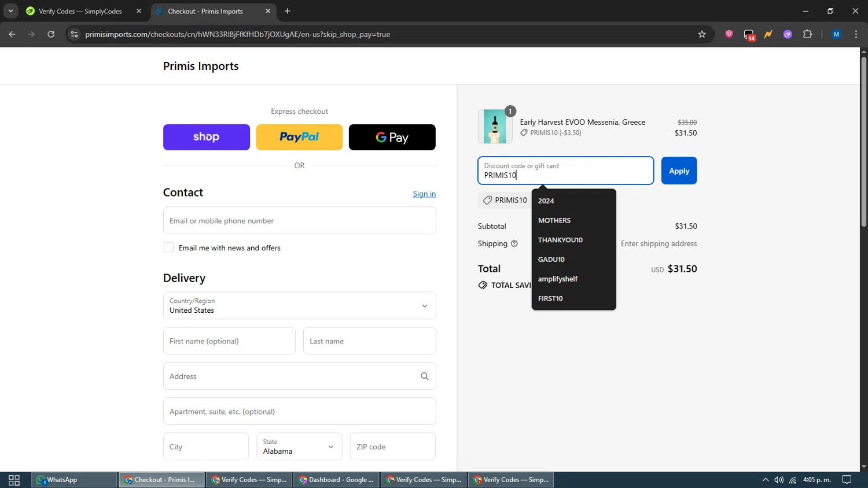Reload the checkout page
Viewport: 868px width, 488px height.
51,34
